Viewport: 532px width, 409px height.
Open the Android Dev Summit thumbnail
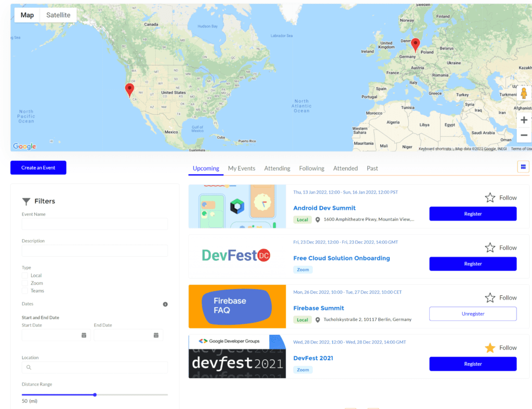click(x=237, y=207)
